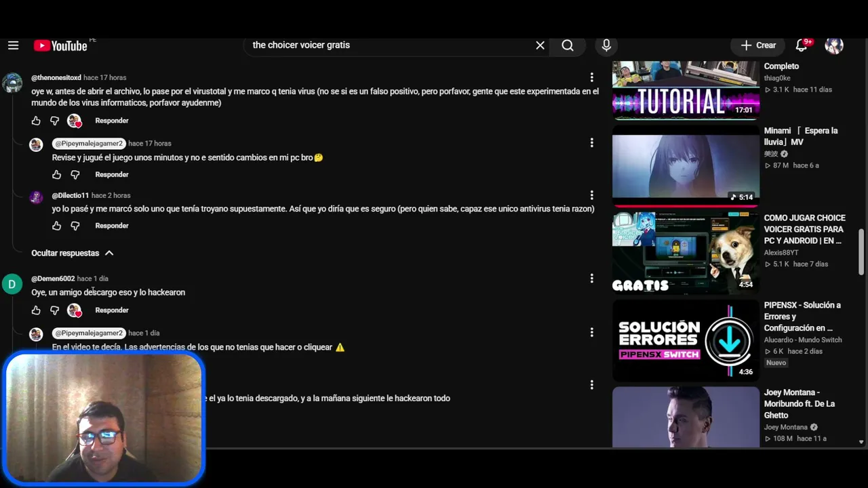The image size is (868, 488).
Task: Like the @Dilectio11 reply
Action: [57, 226]
